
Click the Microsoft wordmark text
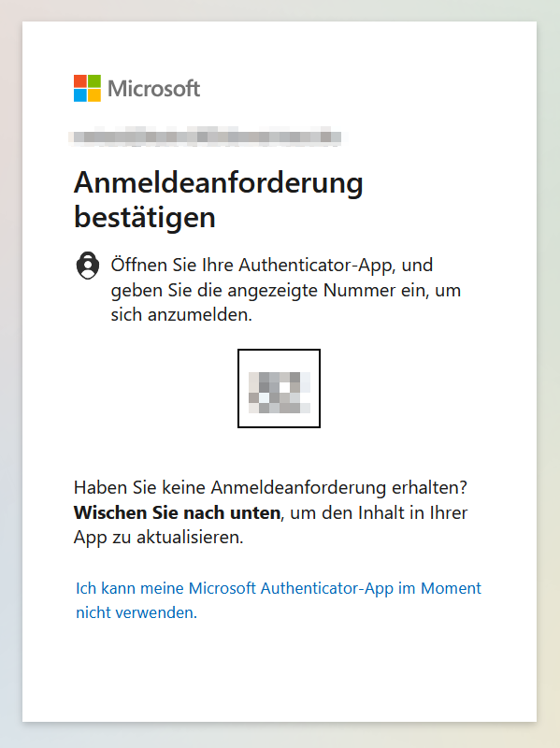(153, 89)
